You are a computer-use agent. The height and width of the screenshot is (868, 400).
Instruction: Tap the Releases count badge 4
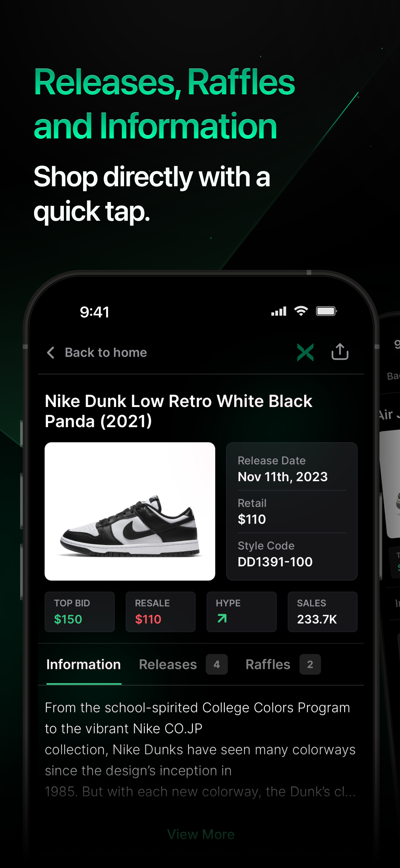tap(216, 664)
